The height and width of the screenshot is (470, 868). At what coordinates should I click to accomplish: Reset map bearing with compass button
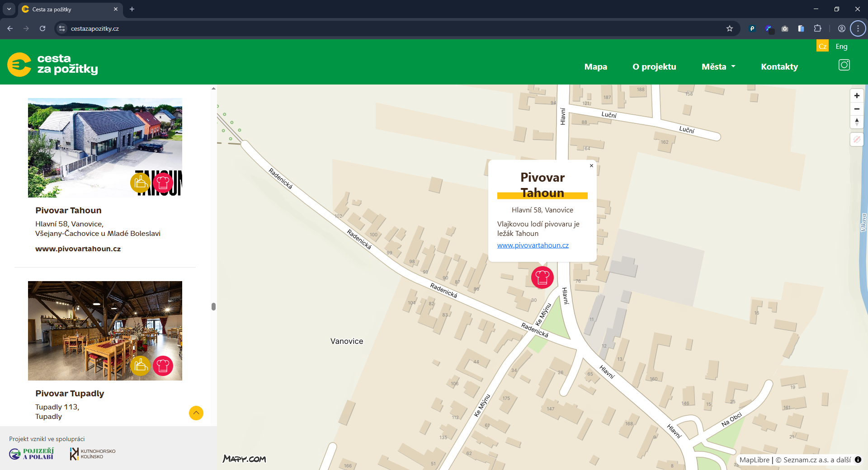click(857, 122)
